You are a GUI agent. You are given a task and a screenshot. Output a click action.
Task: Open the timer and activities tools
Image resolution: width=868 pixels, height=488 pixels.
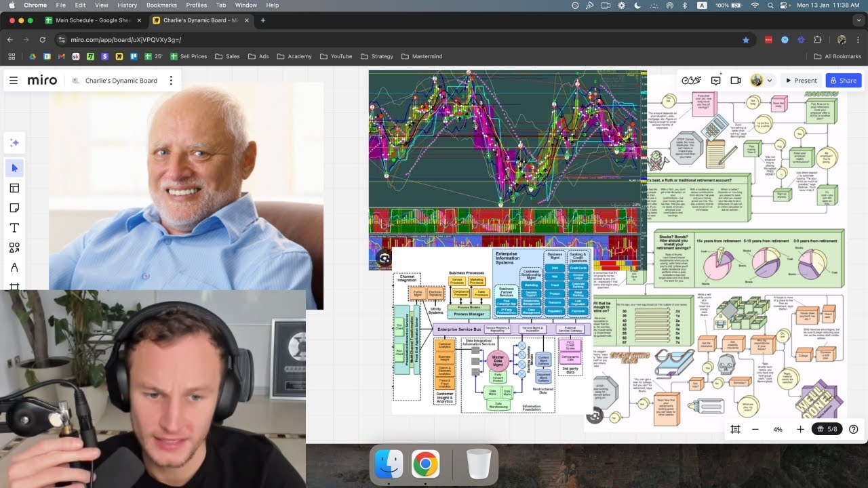(x=691, y=80)
